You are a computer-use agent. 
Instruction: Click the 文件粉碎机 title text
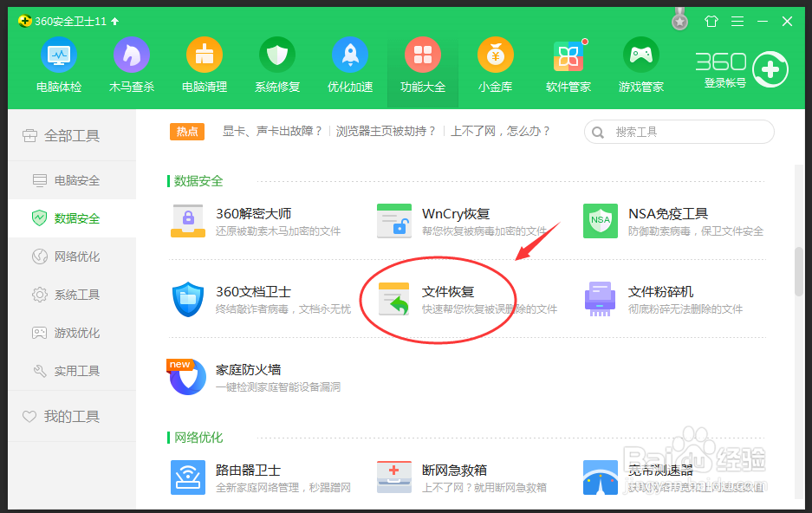pyautogui.click(x=661, y=292)
